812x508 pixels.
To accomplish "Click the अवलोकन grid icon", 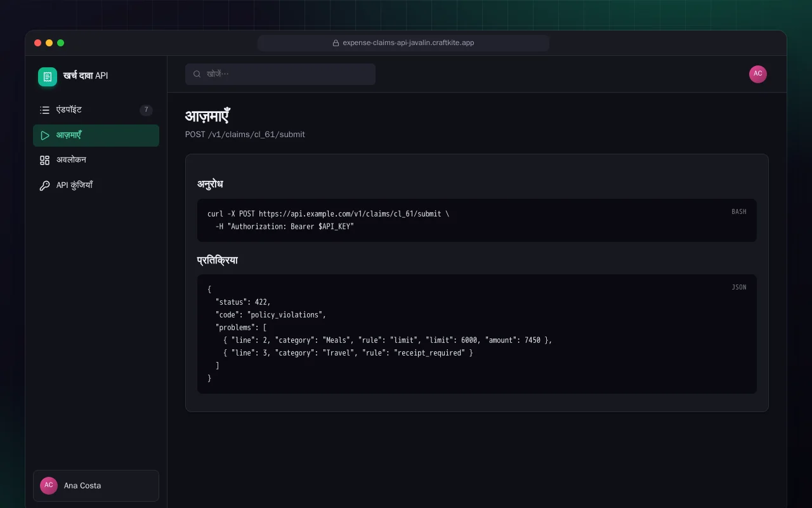I will (x=44, y=160).
